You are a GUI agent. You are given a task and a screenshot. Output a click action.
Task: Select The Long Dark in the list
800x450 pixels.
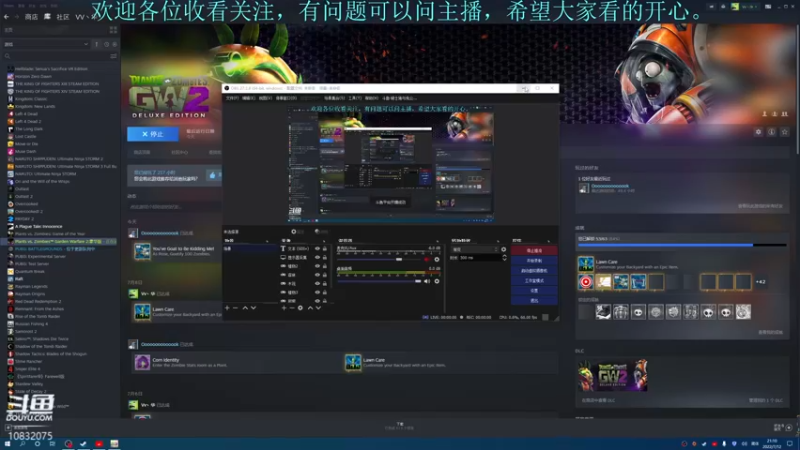coord(29,129)
